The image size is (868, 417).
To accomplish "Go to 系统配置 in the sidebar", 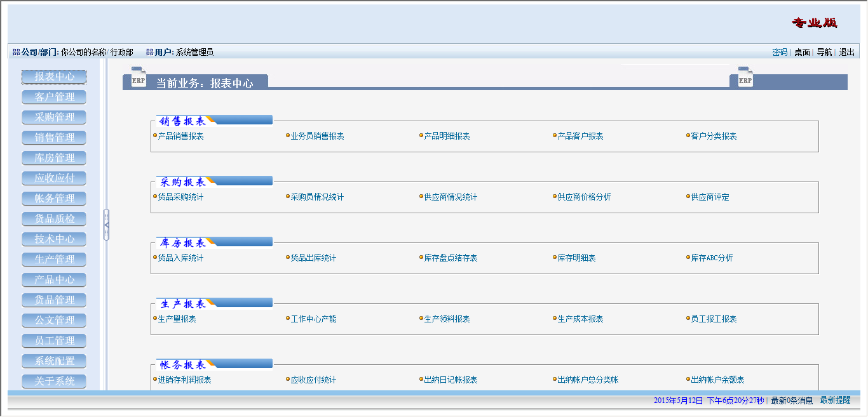I will (54, 361).
